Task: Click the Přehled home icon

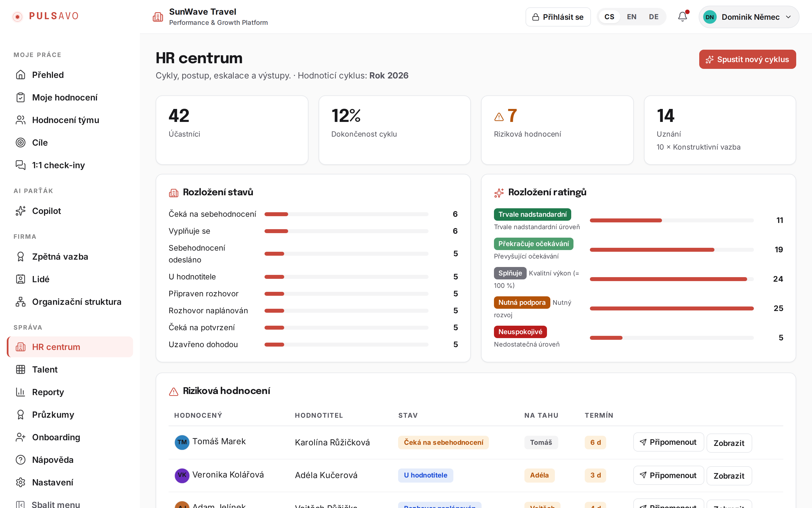Action: [21, 75]
